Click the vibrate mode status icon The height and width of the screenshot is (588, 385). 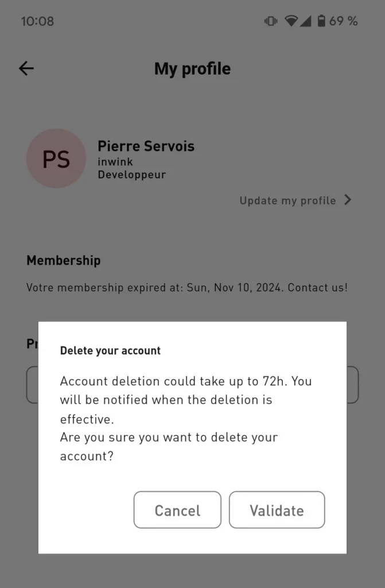tap(270, 21)
